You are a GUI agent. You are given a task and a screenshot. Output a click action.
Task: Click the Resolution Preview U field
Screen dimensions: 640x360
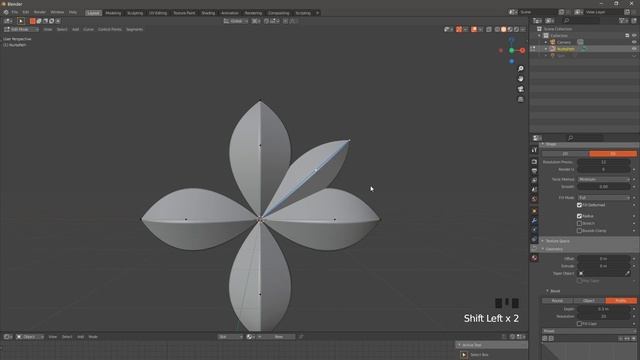coord(604,162)
